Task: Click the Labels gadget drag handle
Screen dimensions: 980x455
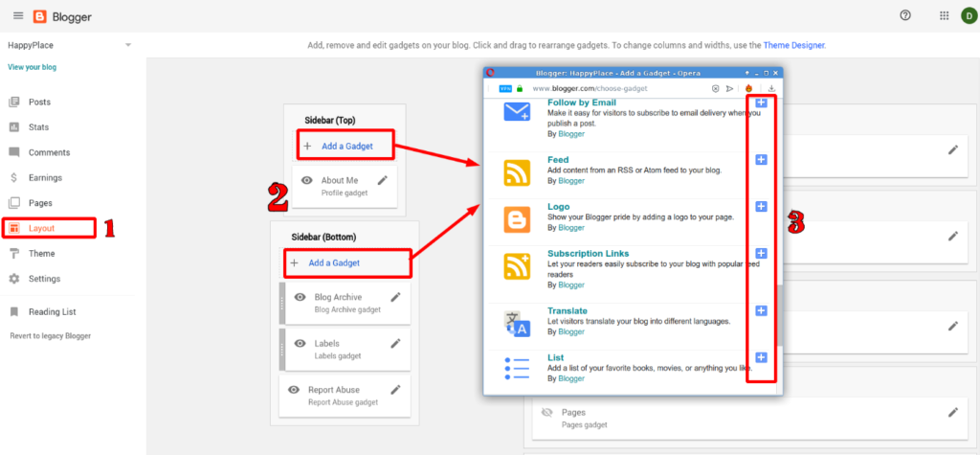Action: pyautogui.click(x=282, y=350)
